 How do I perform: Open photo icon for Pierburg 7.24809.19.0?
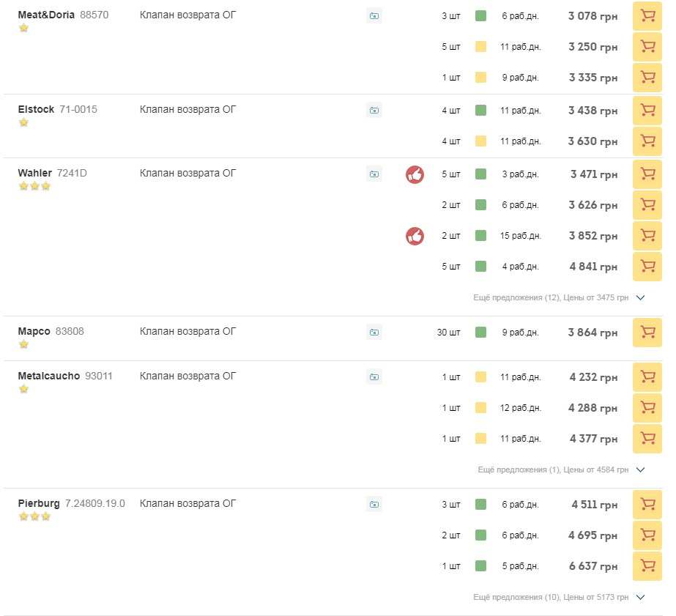(374, 505)
